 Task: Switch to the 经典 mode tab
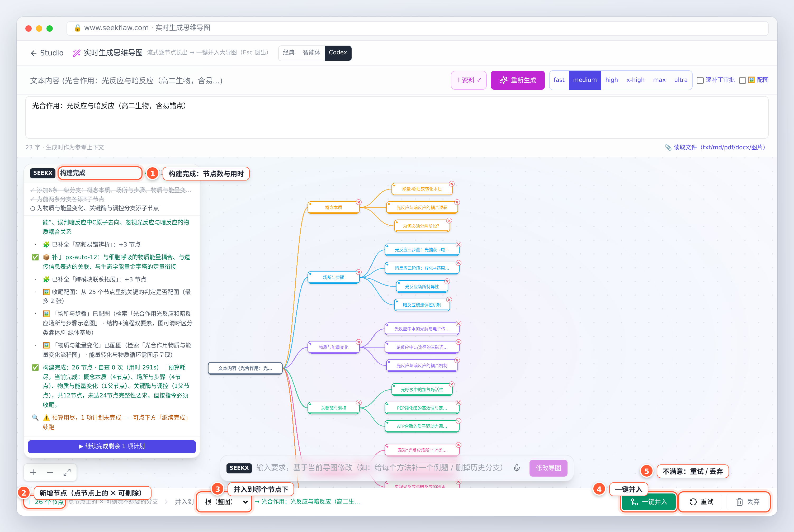(289, 53)
